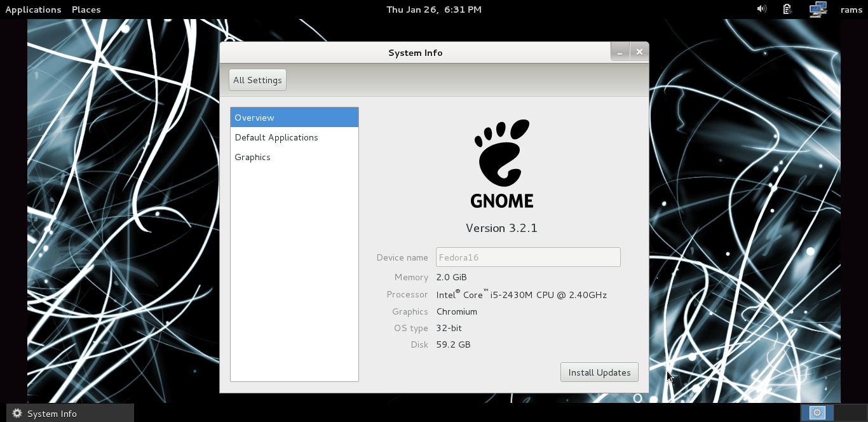Select Graphics in the sidebar list
Screen dimensions: 868x422
coord(294,157)
